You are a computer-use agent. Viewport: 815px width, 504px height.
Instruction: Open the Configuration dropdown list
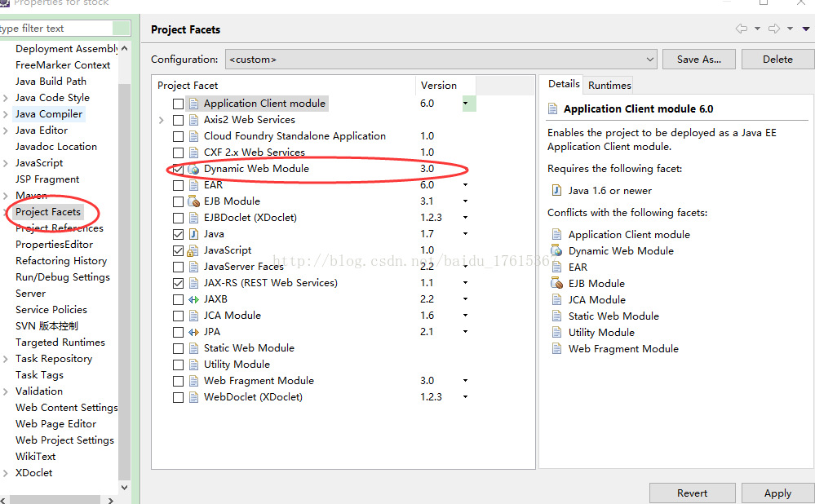649,60
